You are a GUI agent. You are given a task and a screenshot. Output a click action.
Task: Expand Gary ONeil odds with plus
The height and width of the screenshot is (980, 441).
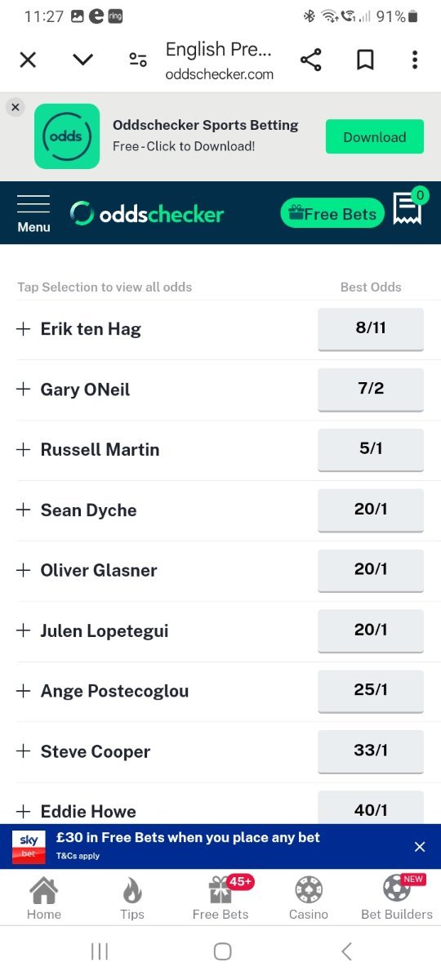click(23, 390)
